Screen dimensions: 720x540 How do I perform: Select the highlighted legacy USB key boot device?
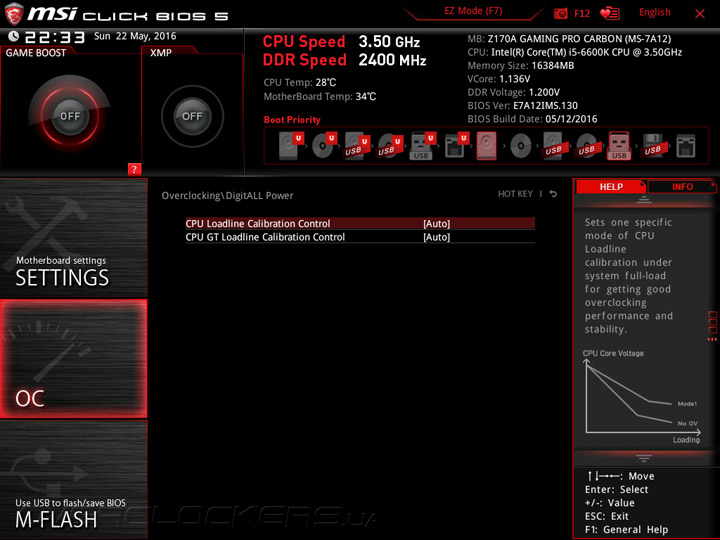tap(619, 146)
